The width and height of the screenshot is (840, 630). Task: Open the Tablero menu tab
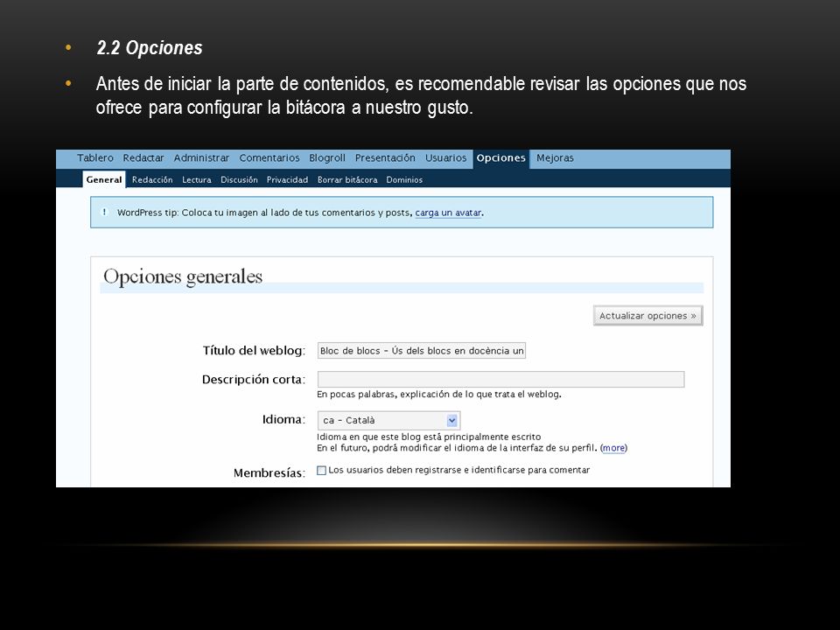pyautogui.click(x=95, y=158)
